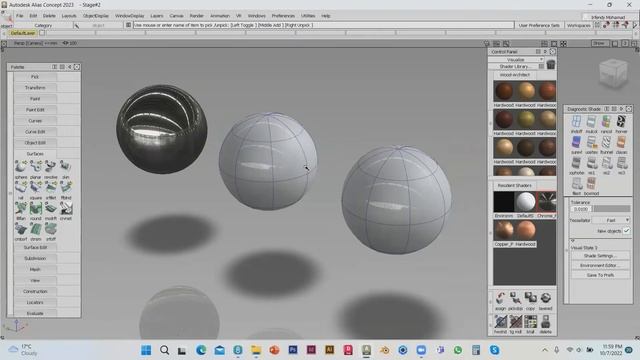Open the ObjectDisplay menu

(96, 16)
